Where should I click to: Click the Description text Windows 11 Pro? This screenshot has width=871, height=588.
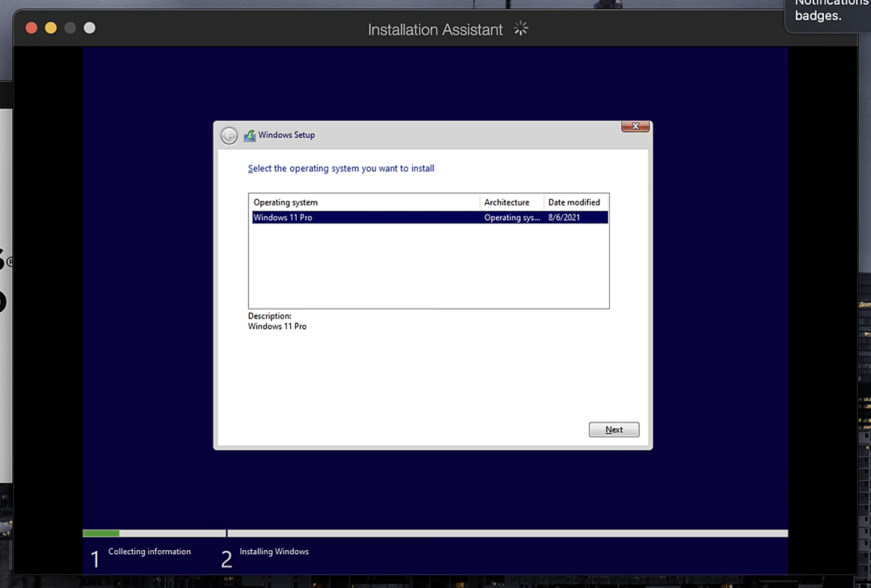[277, 326]
